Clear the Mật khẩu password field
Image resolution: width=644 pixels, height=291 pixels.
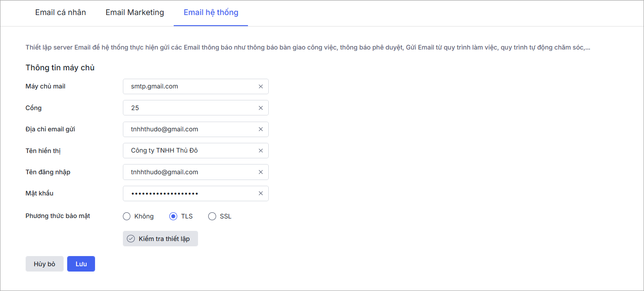(261, 193)
